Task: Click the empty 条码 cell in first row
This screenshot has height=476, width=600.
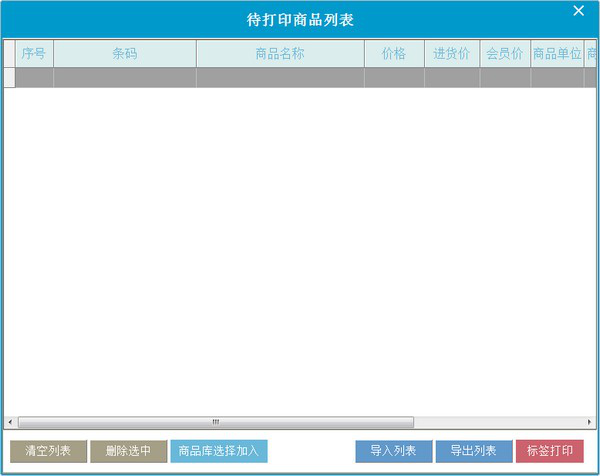Action: tap(125, 78)
